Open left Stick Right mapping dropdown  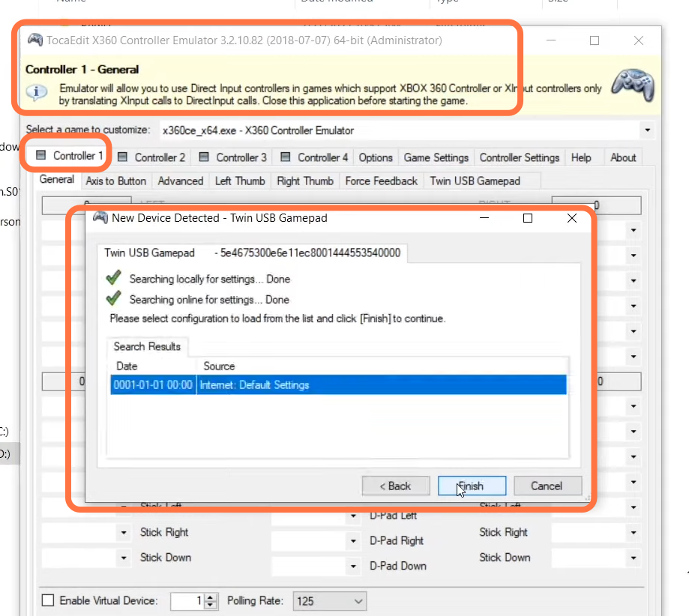(x=124, y=533)
